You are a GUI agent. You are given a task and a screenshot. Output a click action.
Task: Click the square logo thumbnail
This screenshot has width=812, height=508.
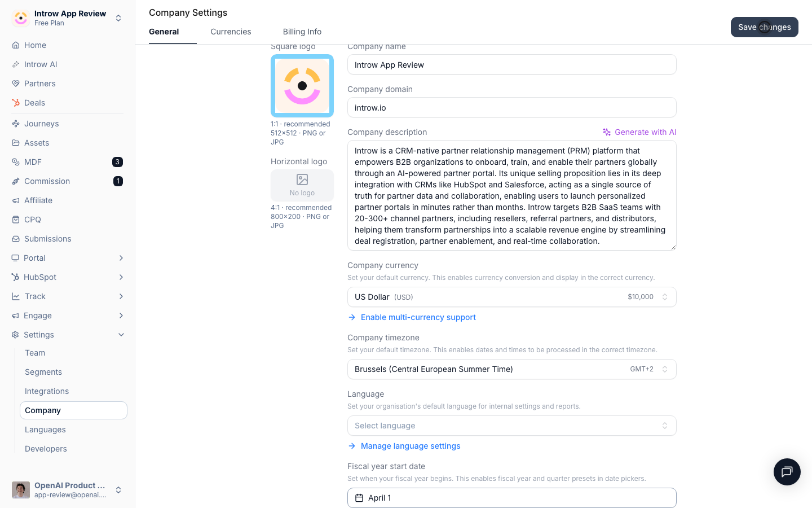(302, 86)
